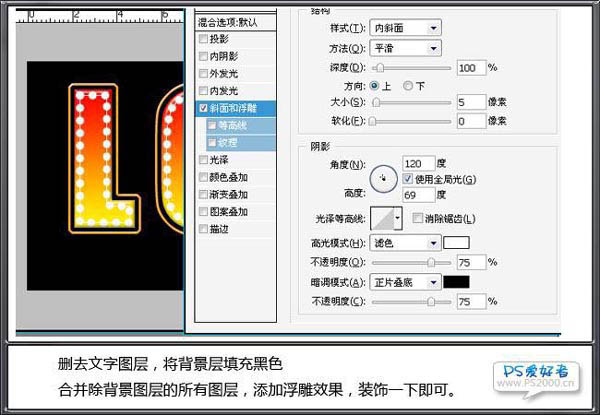Click the 角度 angle input field
Image resolution: width=600 pixels, height=415 pixels.
click(419, 163)
